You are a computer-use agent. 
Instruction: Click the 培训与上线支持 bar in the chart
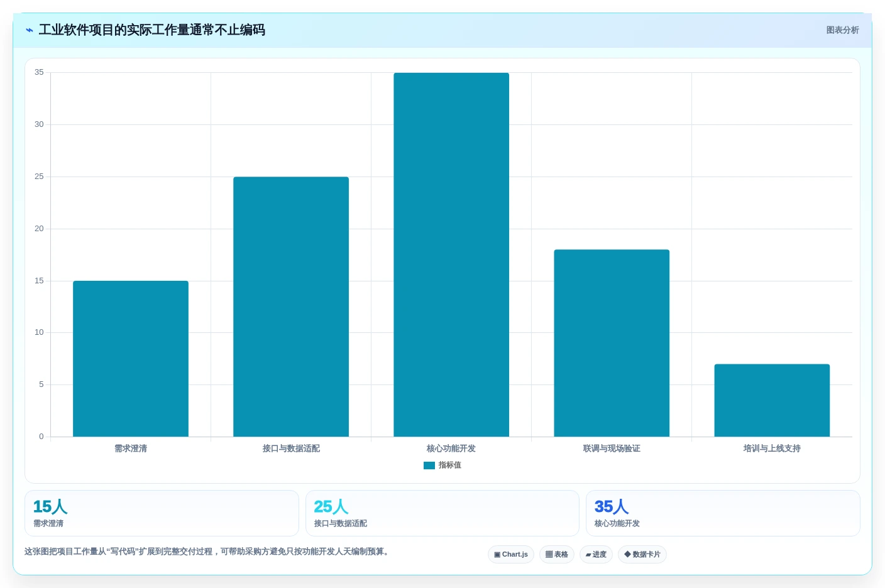click(x=772, y=400)
